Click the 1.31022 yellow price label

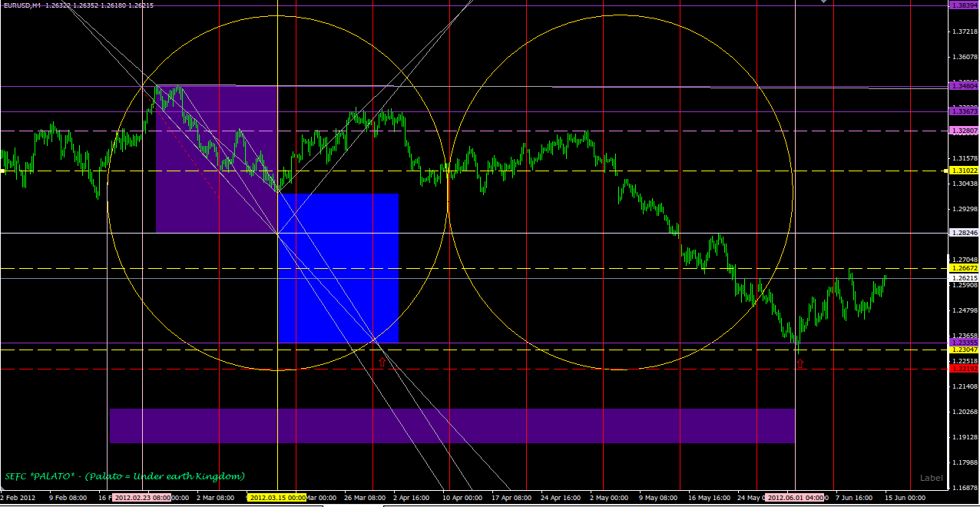[963, 171]
